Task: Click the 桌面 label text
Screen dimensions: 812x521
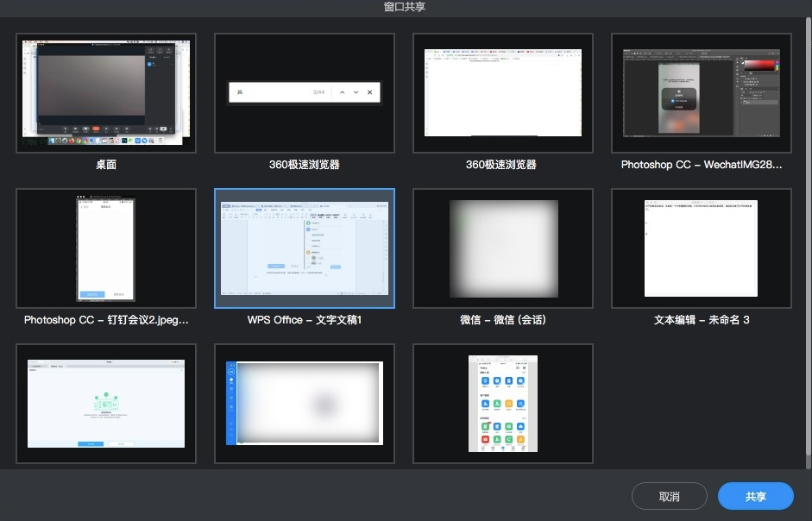Action: coord(106,165)
